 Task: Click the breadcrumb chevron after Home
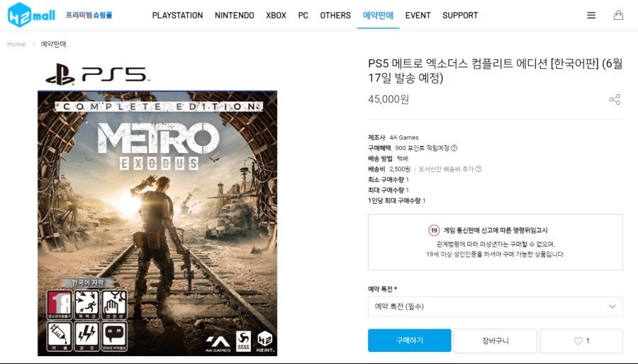[x=34, y=45]
